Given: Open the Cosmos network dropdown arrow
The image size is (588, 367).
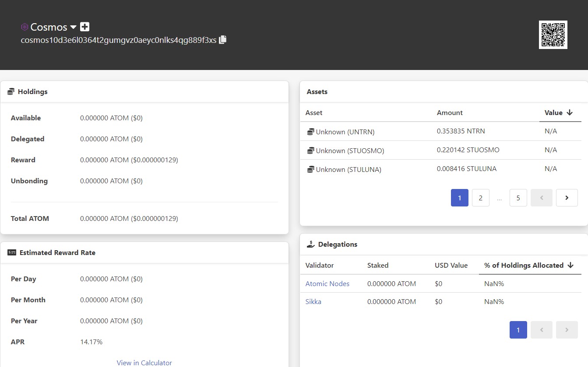Looking at the screenshot, I should [73, 27].
